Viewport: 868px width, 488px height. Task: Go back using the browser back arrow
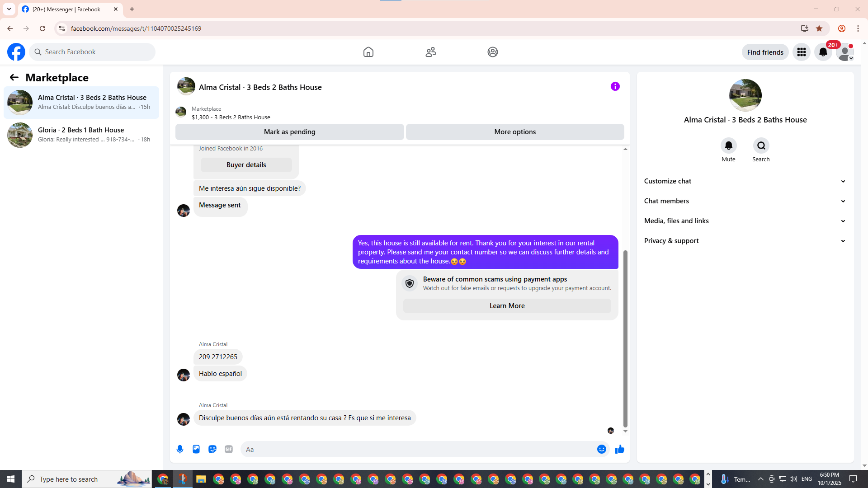coord(10,28)
